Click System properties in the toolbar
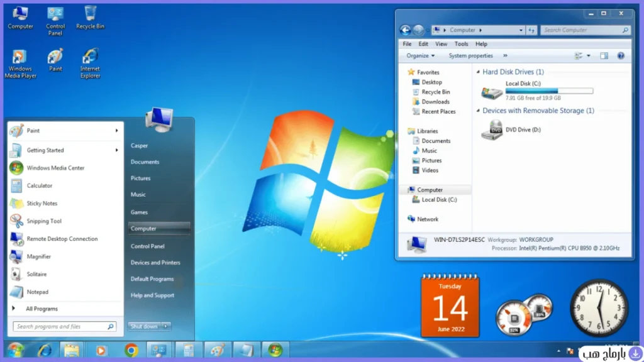The height and width of the screenshot is (362, 644). coord(470,56)
